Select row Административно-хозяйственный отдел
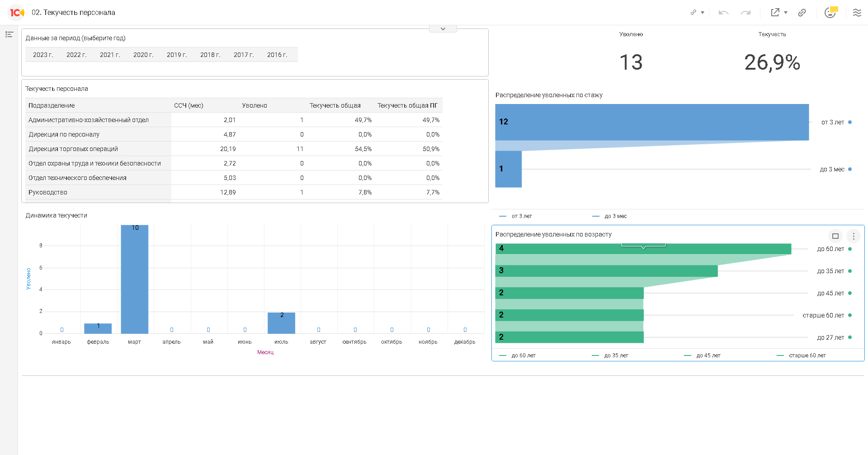Viewport: 868px width, 455px height. (234, 120)
